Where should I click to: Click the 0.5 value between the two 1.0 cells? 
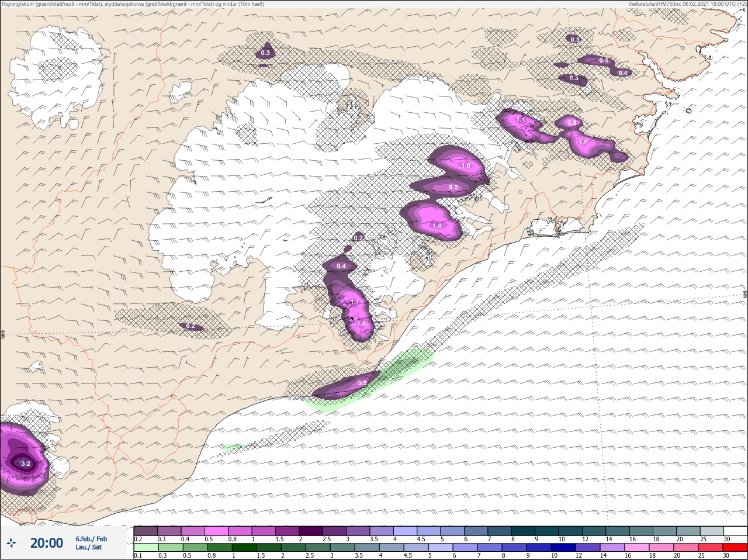point(453,187)
